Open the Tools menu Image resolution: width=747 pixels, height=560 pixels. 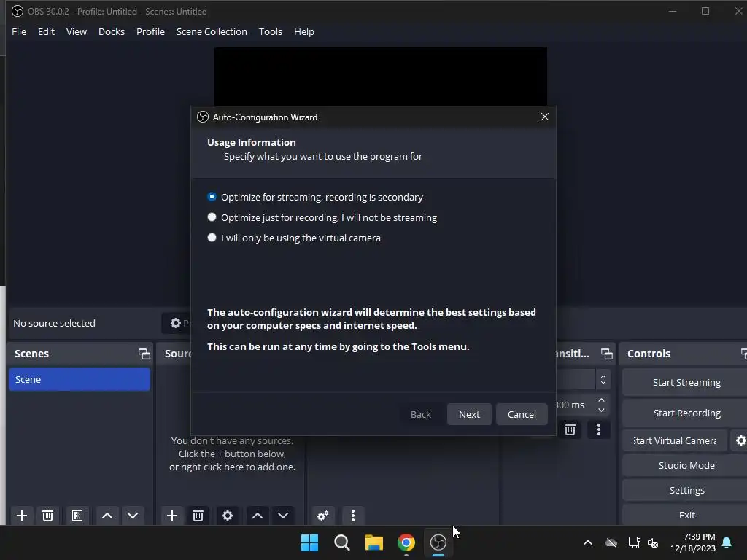click(270, 31)
